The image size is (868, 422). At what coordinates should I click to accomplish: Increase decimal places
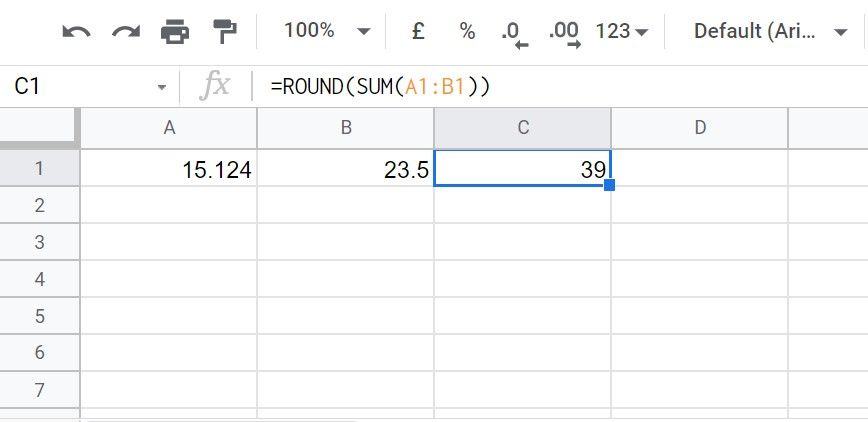(564, 32)
